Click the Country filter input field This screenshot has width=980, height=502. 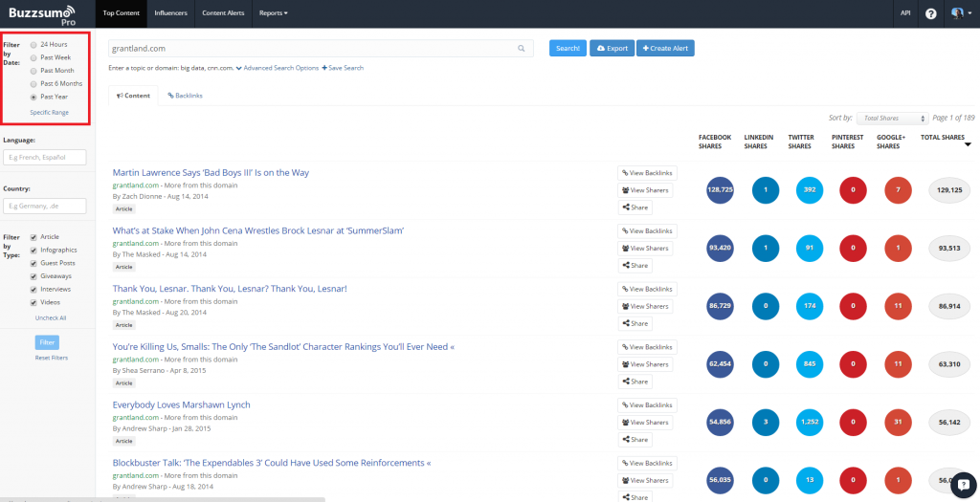click(45, 206)
